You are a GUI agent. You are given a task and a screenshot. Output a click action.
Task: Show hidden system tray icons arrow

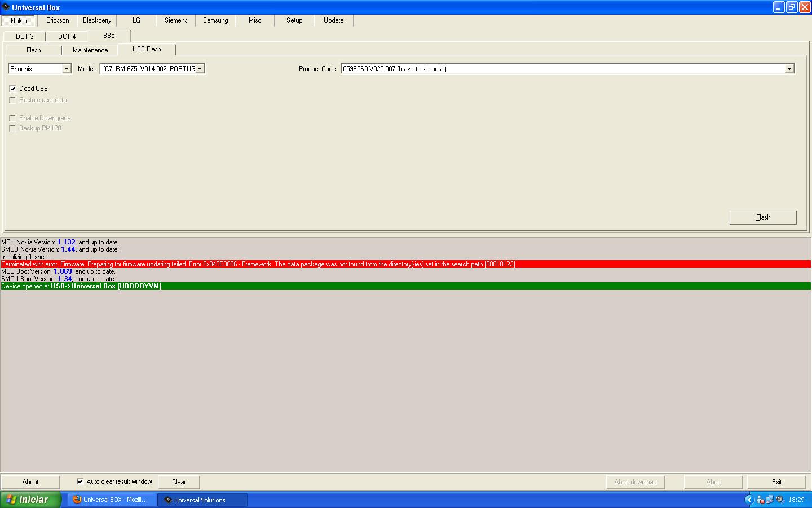[x=749, y=500]
